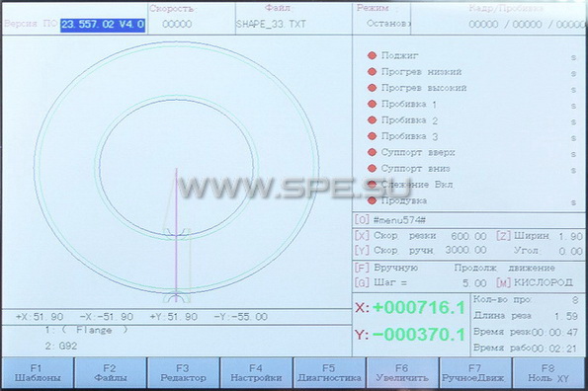Toggle Прогрев низкий indicator

372,72
